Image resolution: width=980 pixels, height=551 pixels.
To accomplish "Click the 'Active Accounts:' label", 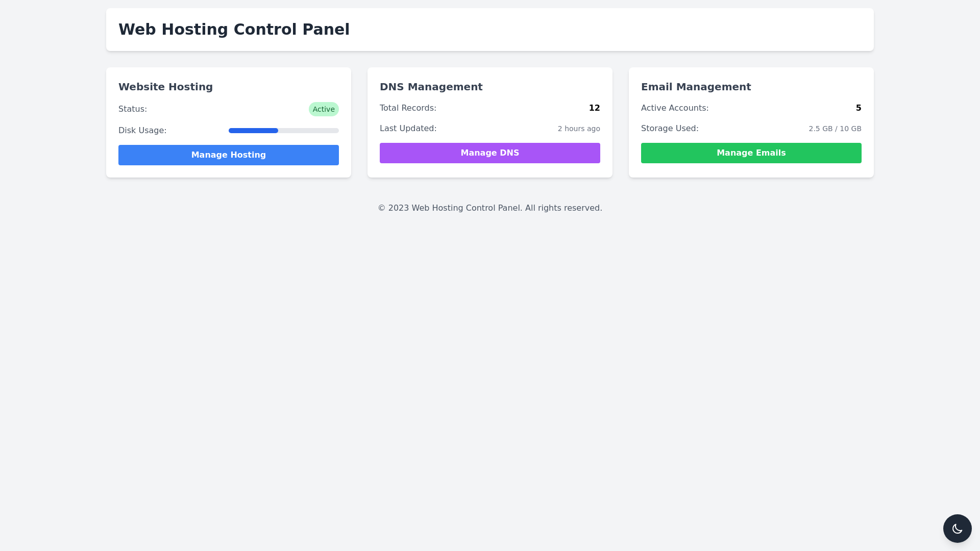I will click(x=675, y=108).
